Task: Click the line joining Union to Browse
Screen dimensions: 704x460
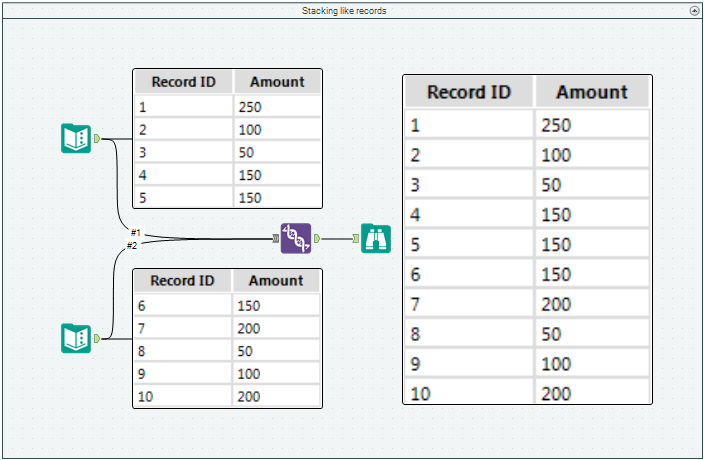Action: 336,239
